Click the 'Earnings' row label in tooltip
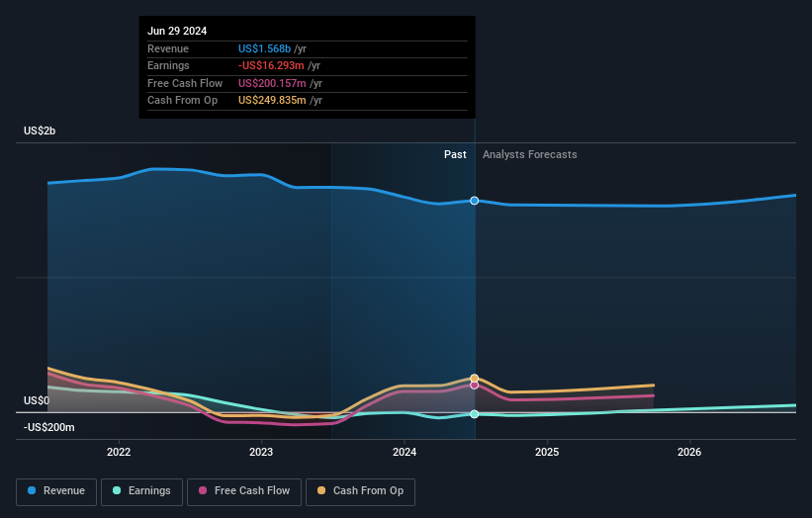Viewport: 812px width, 518px height. pyautogui.click(x=168, y=65)
